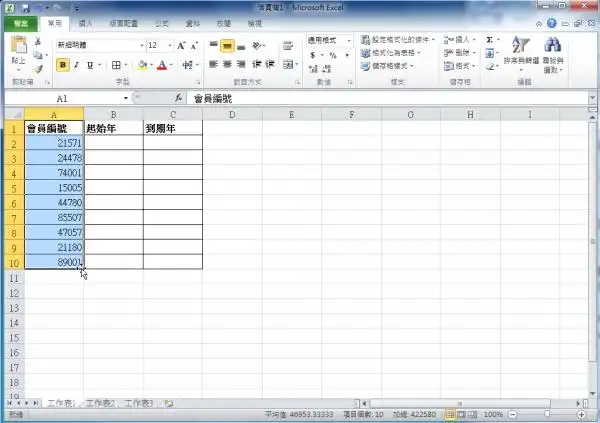Select column D header
The height and width of the screenshot is (423, 600).
[x=232, y=114]
